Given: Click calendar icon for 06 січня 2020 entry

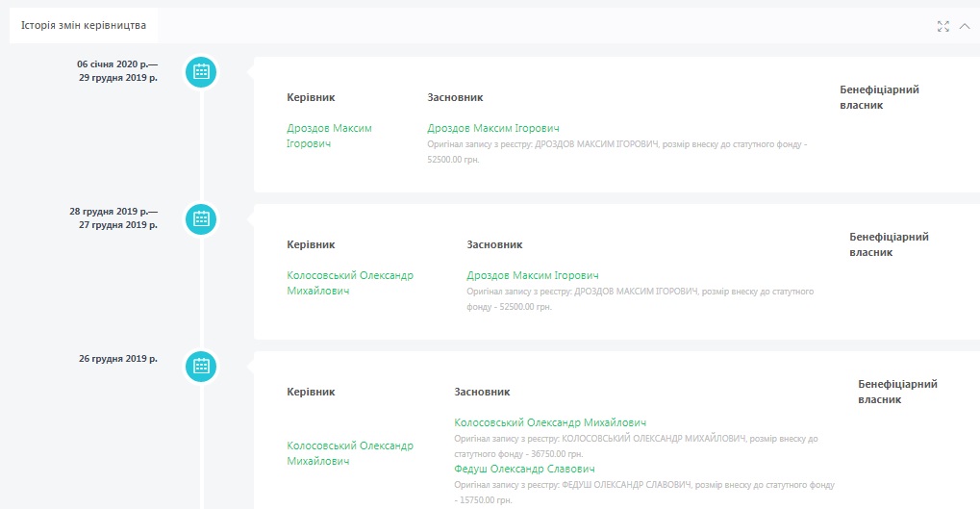Looking at the screenshot, I should point(201,71).
